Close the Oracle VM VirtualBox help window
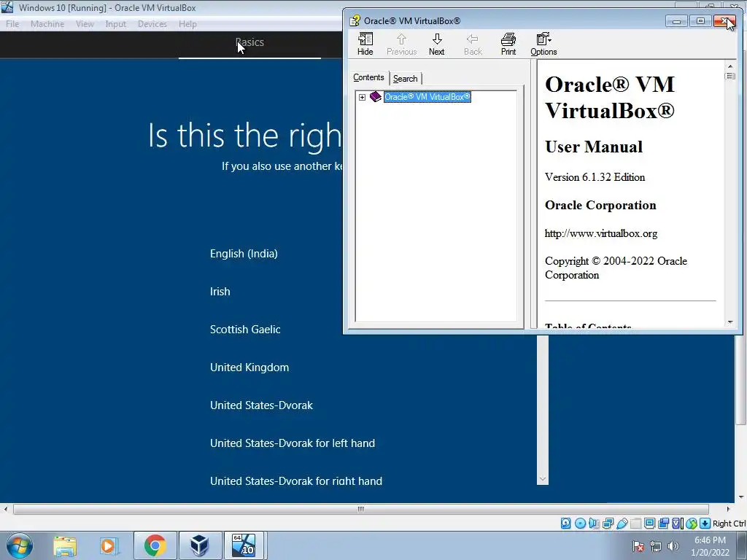Screen dimensions: 747x560 724,21
